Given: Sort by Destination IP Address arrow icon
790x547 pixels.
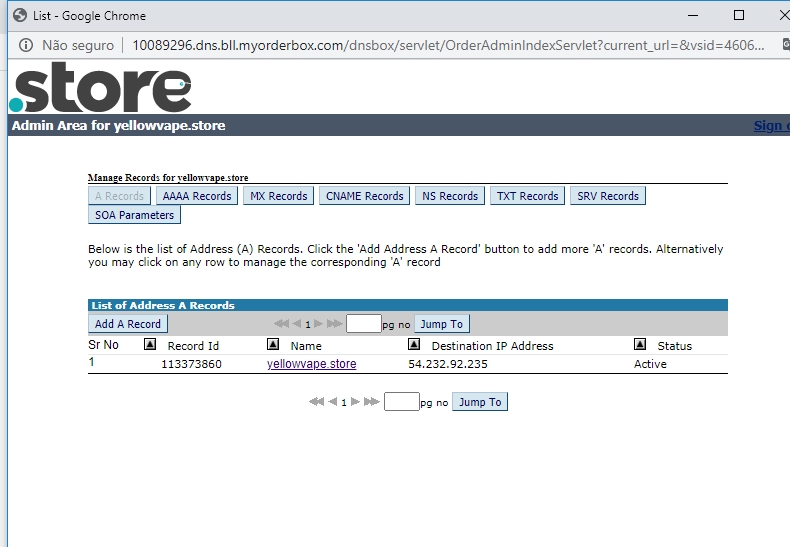Looking at the screenshot, I should click(414, 345).
